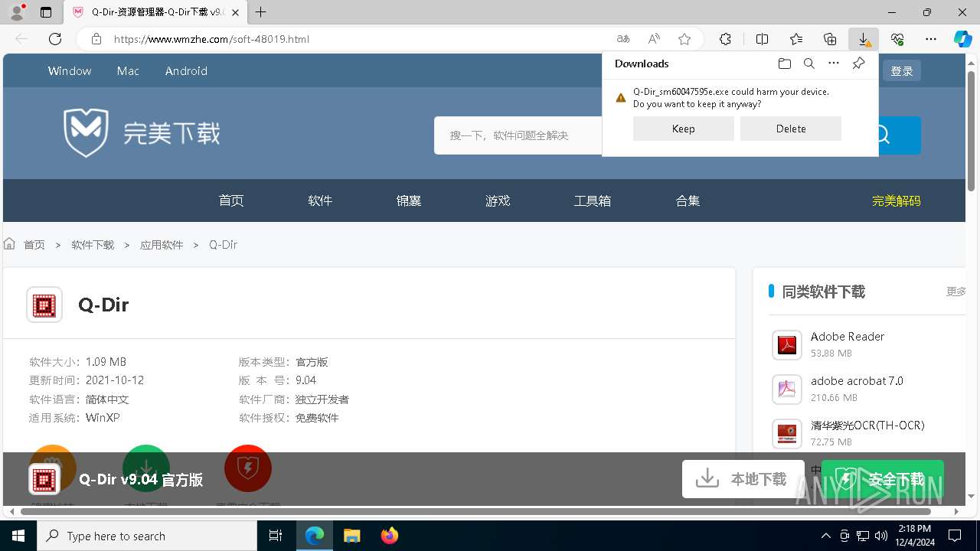Click the site search input field
This screenshot has height=551, width=980.
tap(518, 135)
